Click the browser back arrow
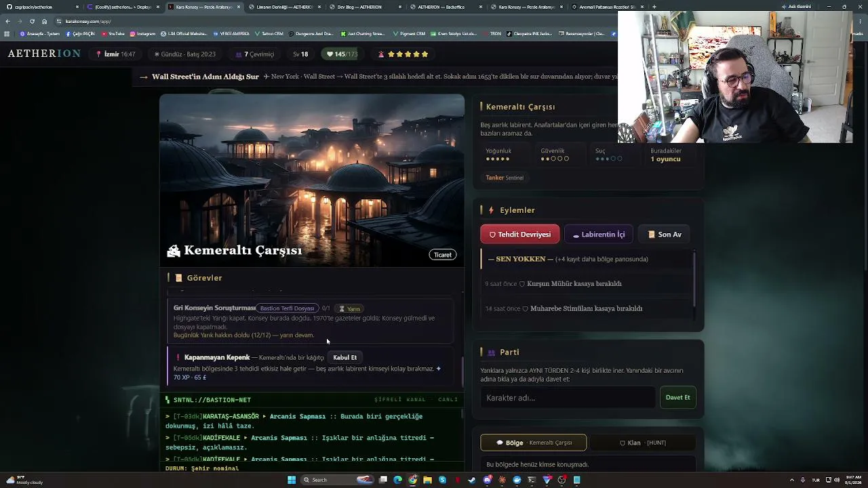868x488 pixels. (7, 21)
